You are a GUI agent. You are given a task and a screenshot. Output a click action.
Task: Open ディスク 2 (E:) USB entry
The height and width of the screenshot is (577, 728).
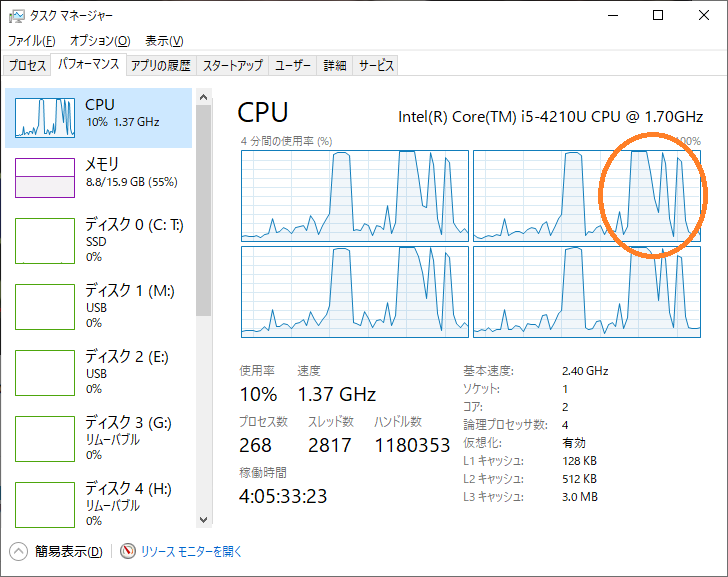point(98,373)
